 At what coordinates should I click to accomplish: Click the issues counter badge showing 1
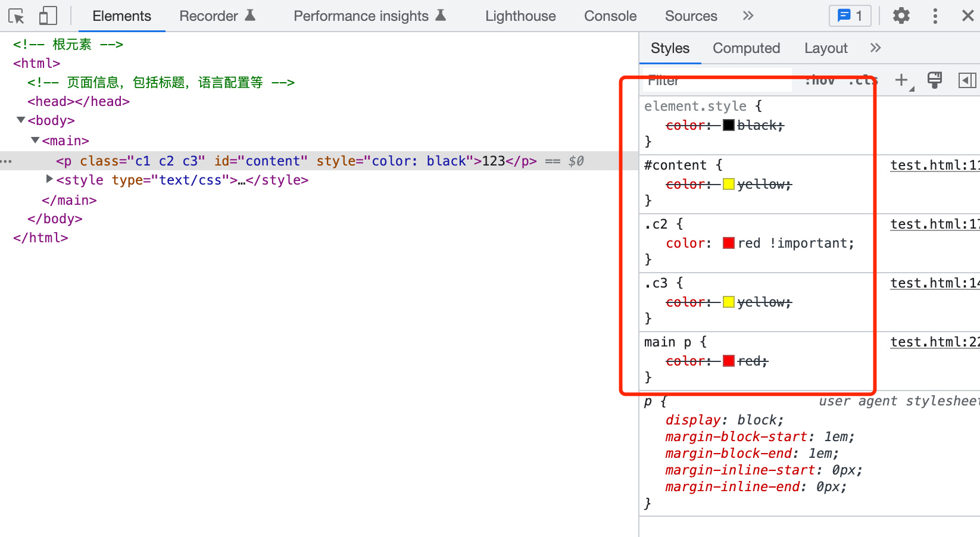tap(850, 16)
